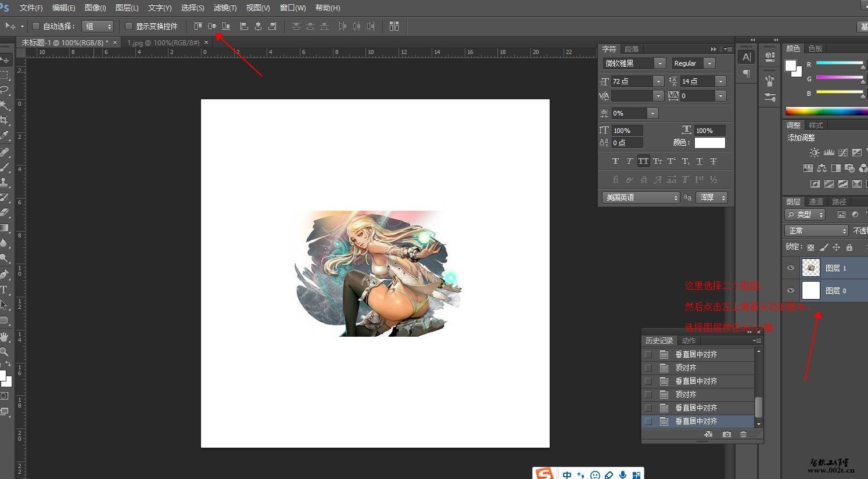Viewport: 868px width, 479px height.
Task: Click the R channel slider
Action: [840, 63]
